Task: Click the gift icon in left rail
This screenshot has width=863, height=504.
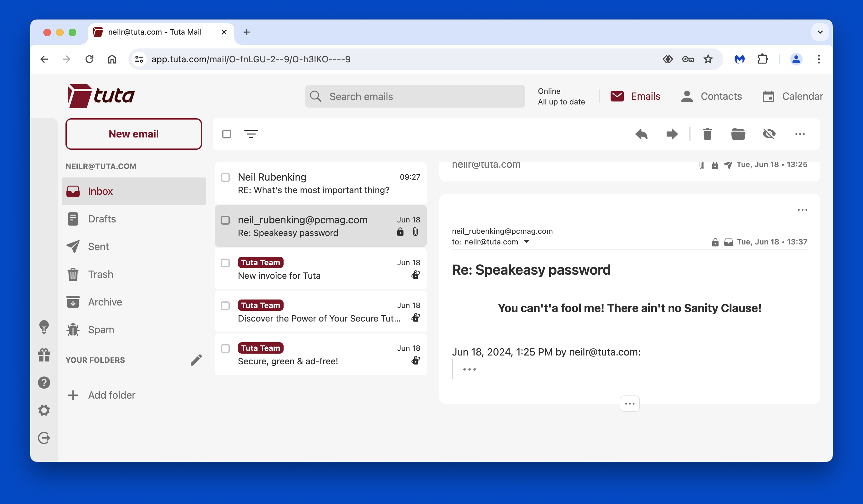Action: tap(44, 355)
